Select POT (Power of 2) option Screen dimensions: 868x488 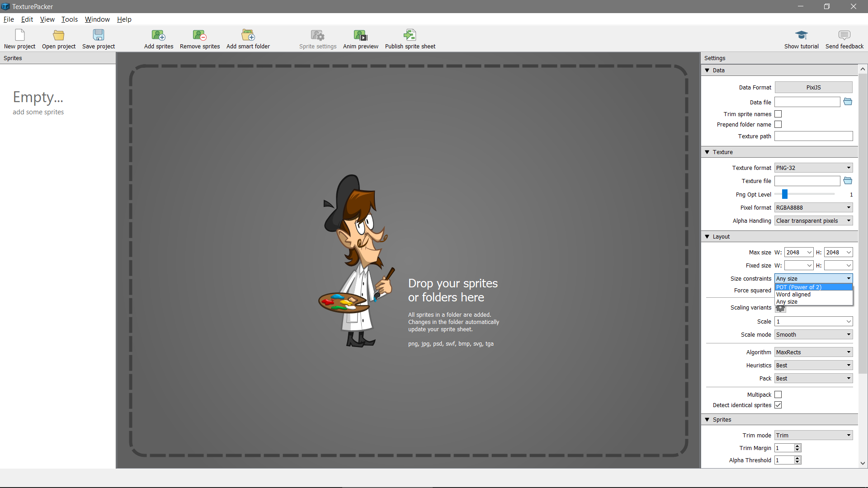pyautogui.click(x=814, y=287)
